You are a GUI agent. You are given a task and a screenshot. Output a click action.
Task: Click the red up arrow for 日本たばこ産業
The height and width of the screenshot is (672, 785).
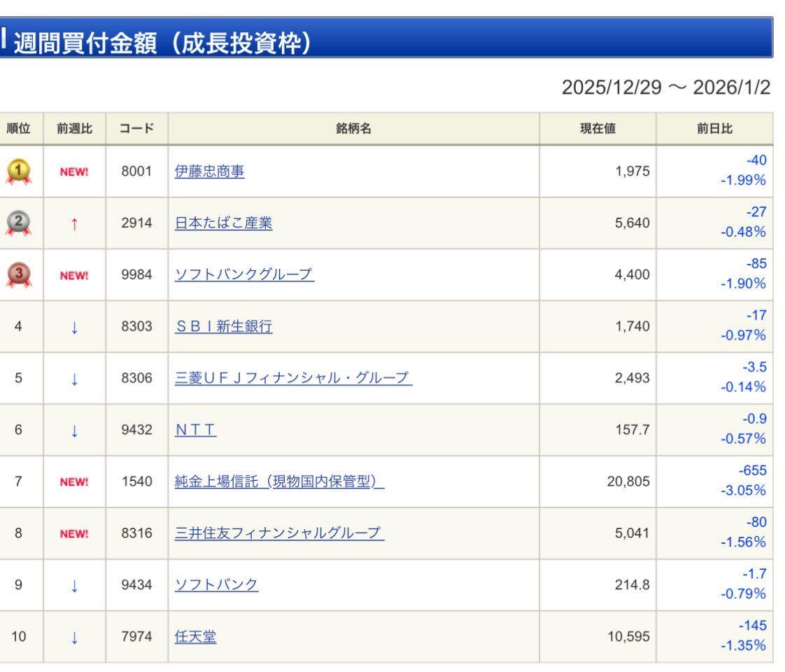click(x=75, y=223)
